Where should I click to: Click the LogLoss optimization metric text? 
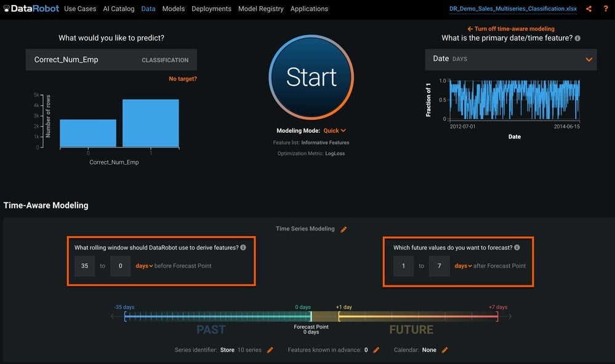coord(335,154)
